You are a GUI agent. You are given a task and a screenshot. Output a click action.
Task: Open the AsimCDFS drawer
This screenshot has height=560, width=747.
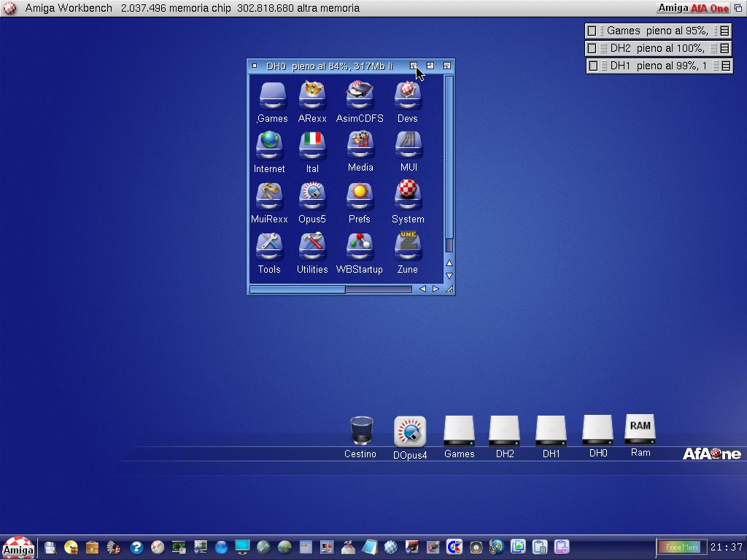click(x=359, y=96)
